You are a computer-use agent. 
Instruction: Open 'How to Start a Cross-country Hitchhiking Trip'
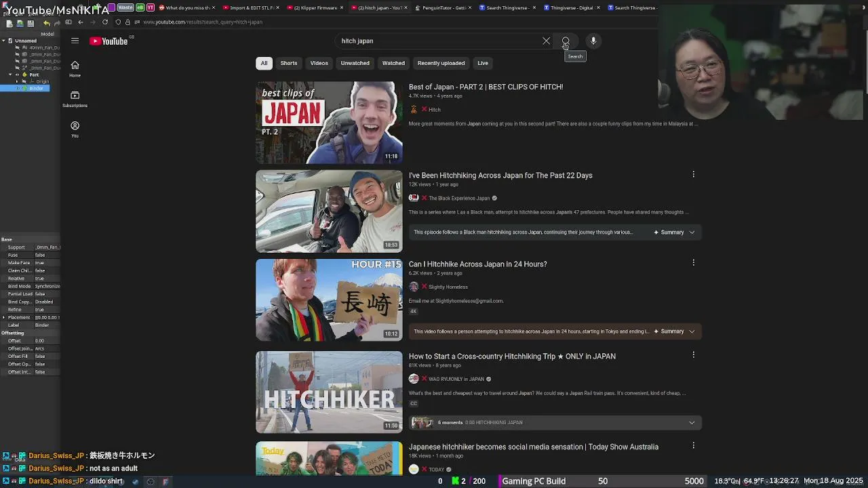click(512, 357)
